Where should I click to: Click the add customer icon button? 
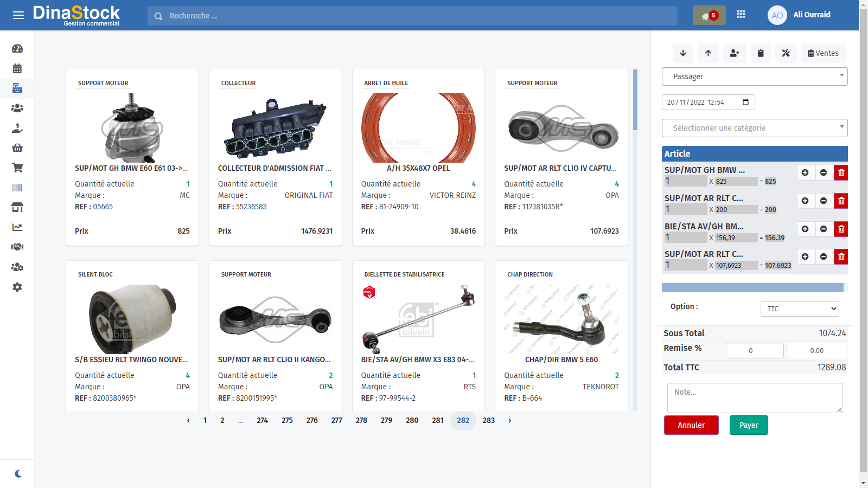click(x=735, y=53)
